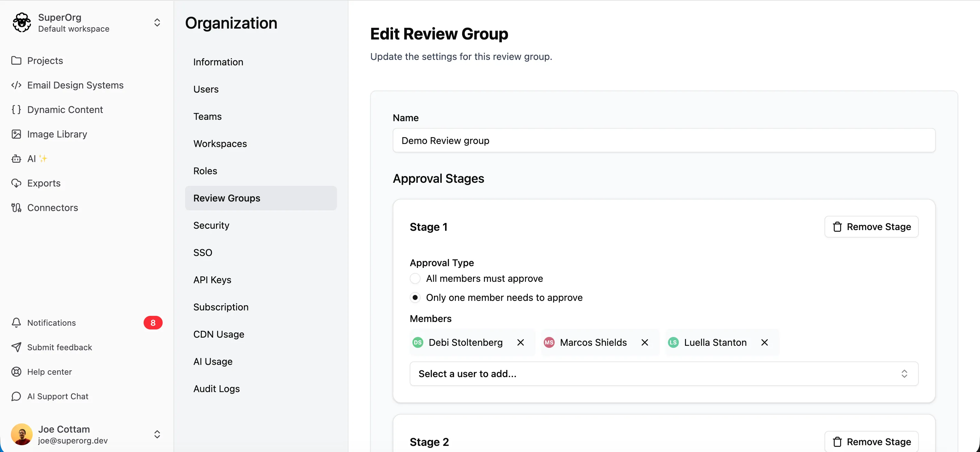Switch to the Review Groups section

[x=226, y=198]
